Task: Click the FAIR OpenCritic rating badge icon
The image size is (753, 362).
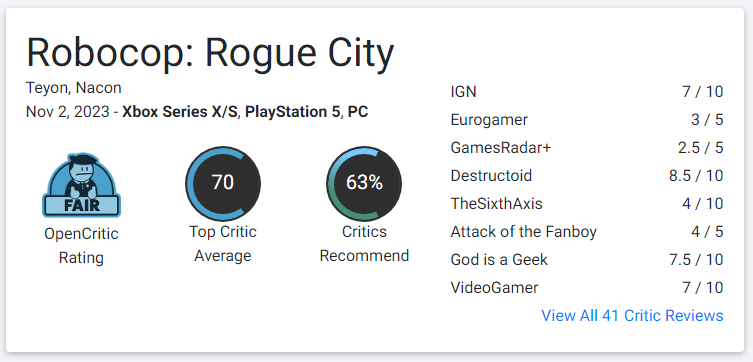Action: (x=81, y=185)
